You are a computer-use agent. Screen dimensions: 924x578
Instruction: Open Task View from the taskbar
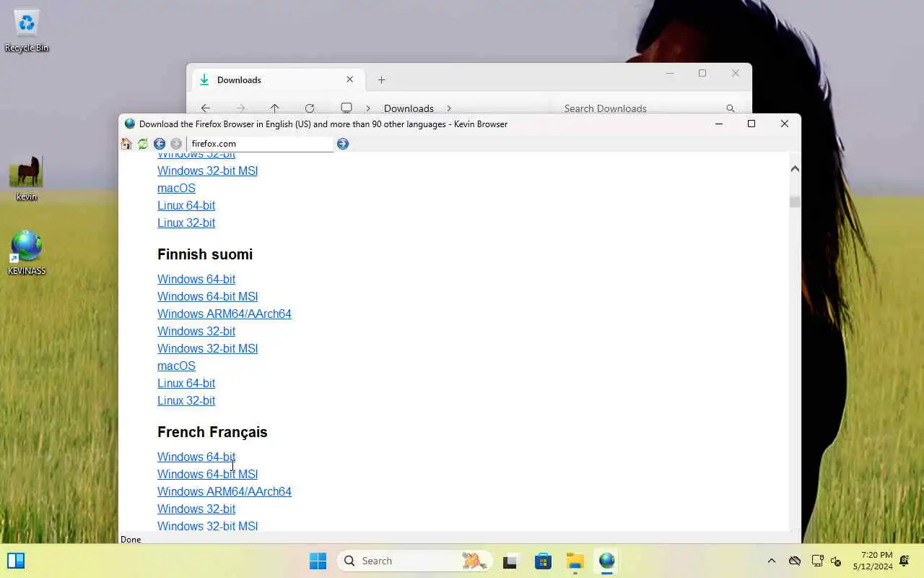click(x=512, y=561)
